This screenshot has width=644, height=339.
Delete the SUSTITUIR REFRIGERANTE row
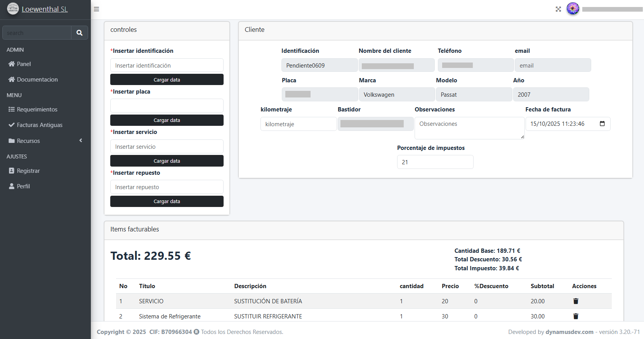[x=576, y=316]
